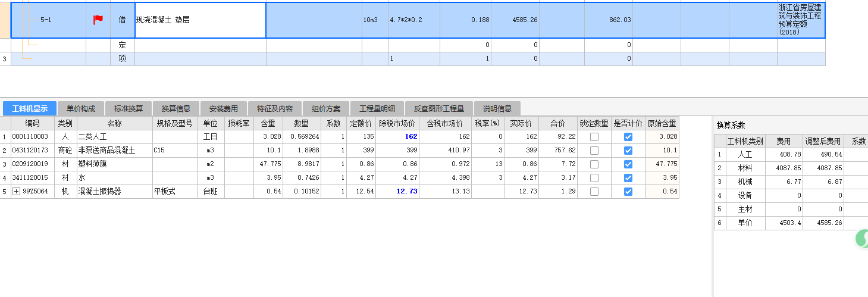Click the green floating assistant icon

pos(861,239)
